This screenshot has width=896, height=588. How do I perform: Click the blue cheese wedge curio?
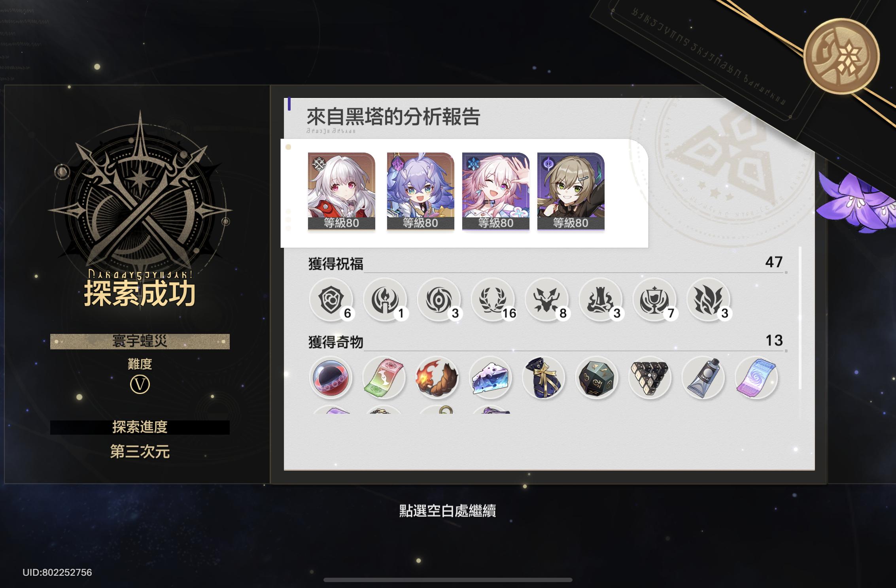[491, 377]
